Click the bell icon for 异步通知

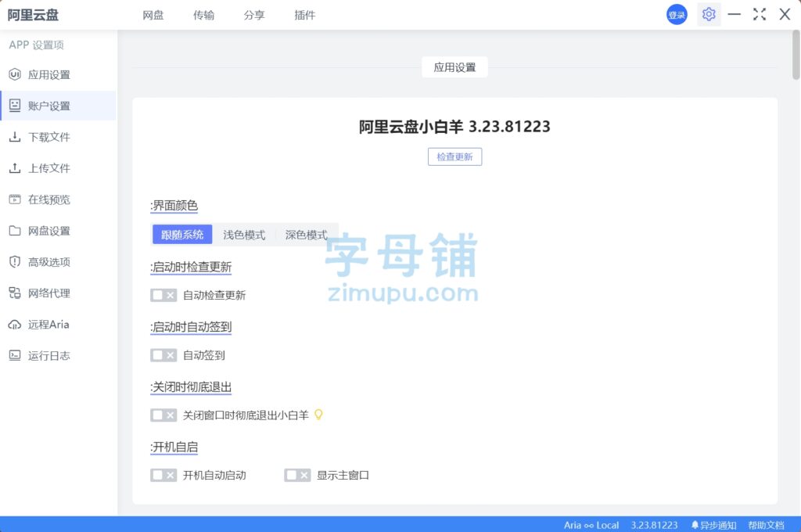click(x=695, y=525)
